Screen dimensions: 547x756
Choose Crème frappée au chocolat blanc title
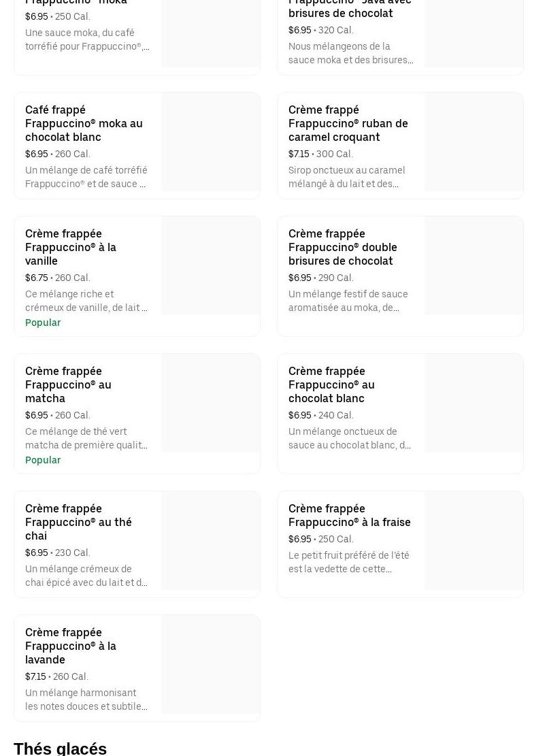[331, 384]
